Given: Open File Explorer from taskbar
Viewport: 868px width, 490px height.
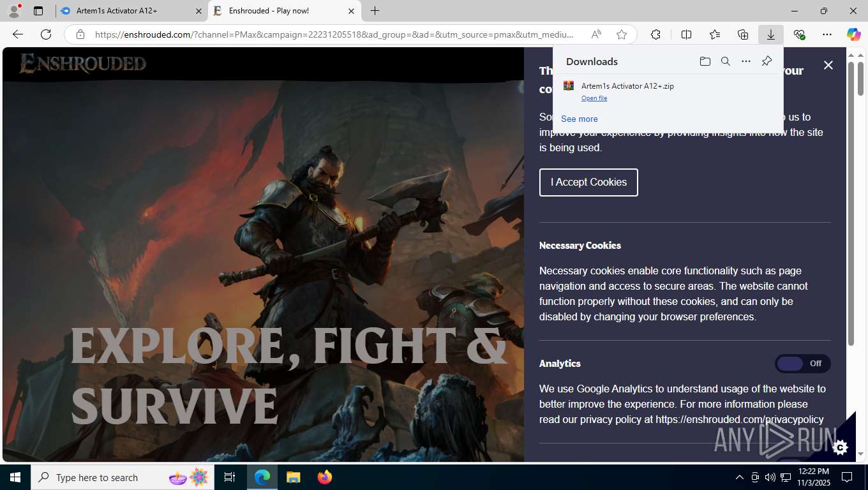Looking at the screenshot, I should (x=293, y=477).
